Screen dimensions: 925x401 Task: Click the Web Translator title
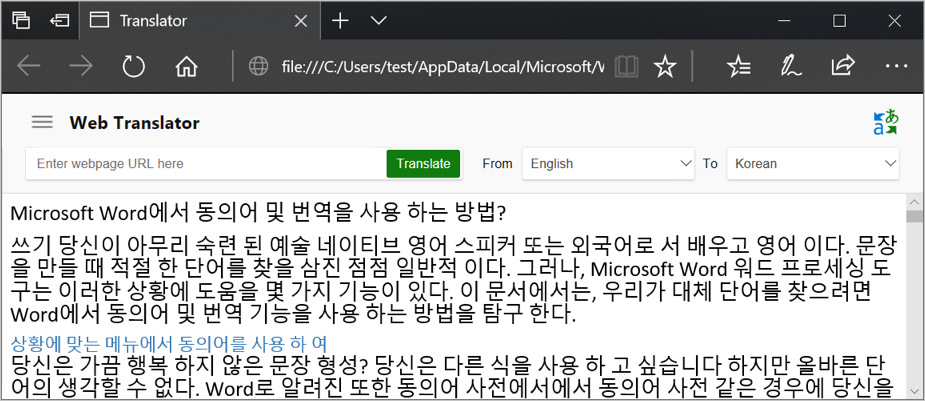(135, 123)
